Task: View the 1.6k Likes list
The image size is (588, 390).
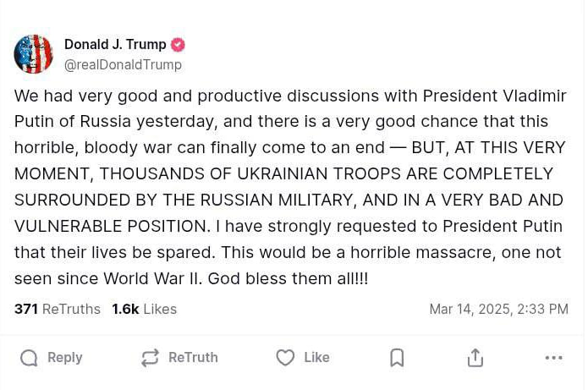Action: pos(145,309)
